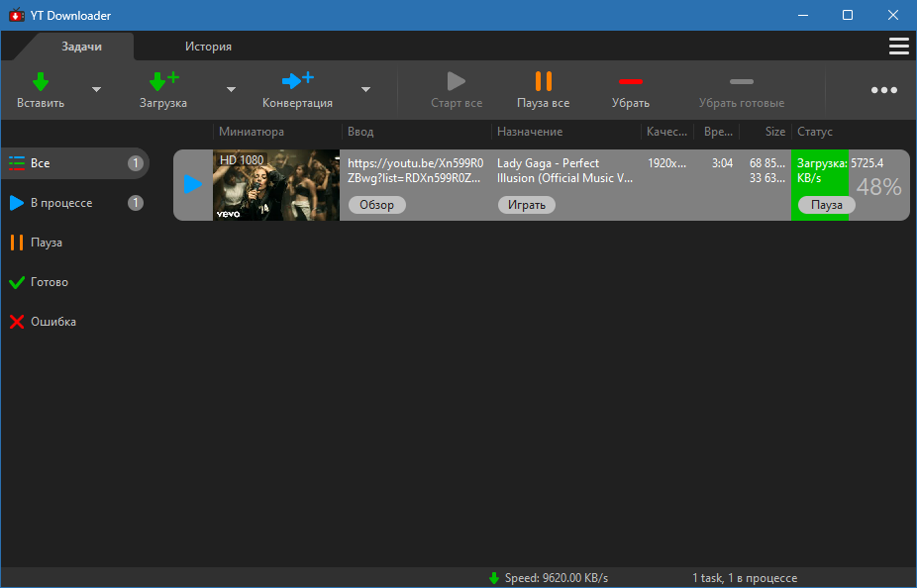Remove selected task with Убрать

631,90
